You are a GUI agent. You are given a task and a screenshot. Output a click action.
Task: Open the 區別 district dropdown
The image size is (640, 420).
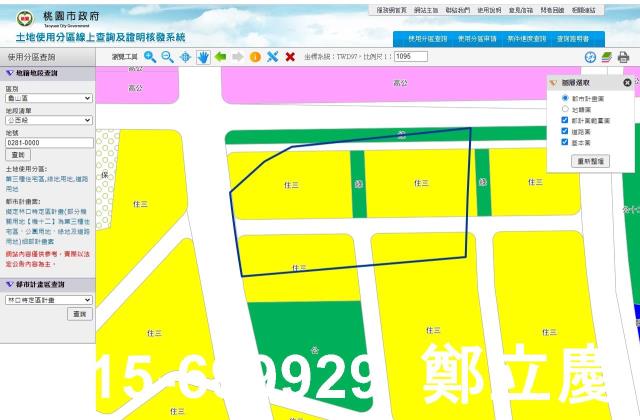pos(49,98)
